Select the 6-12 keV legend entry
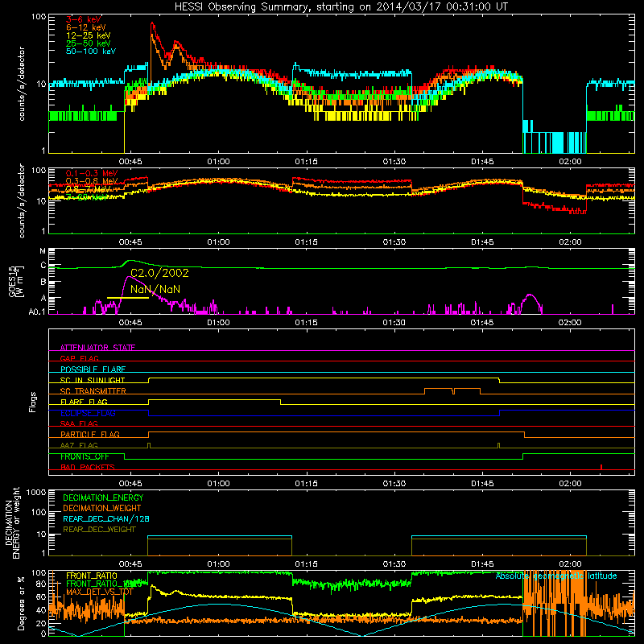This screenshot has height=644, width=644. (x=86, y=27)
